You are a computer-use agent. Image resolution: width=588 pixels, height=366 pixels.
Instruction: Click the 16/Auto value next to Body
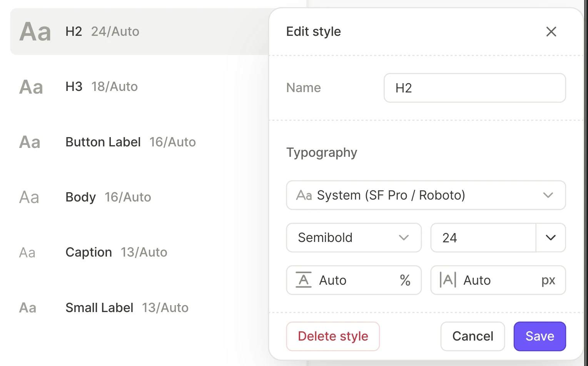pos(128,197)
